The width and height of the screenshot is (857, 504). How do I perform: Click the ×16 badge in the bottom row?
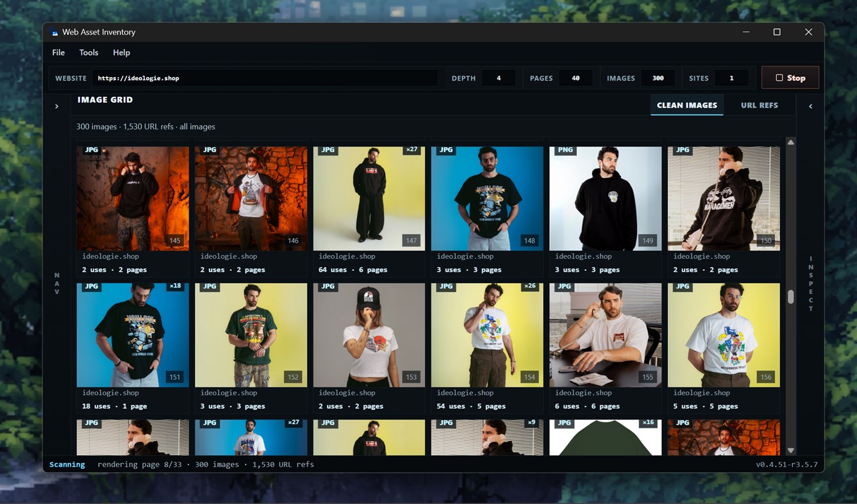(647, 423)
